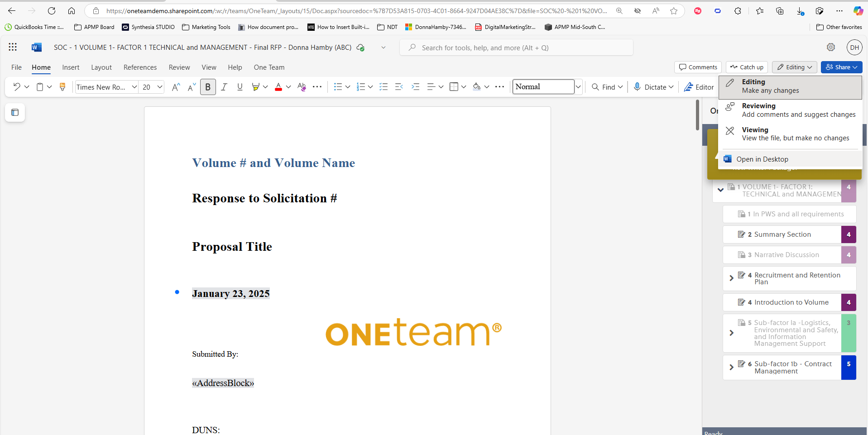Click the Decrease Indent icon
Screen dimensions: 868x435
[x=399, y=87]
